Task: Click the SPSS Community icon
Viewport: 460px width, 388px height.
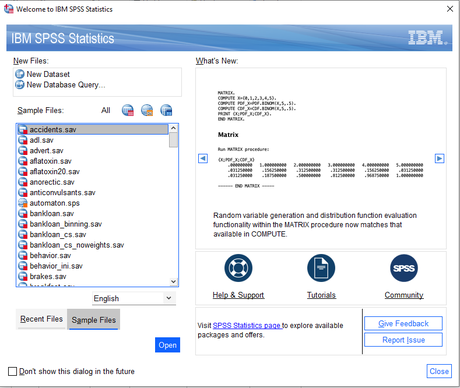Action: click(x=404, y=268)
